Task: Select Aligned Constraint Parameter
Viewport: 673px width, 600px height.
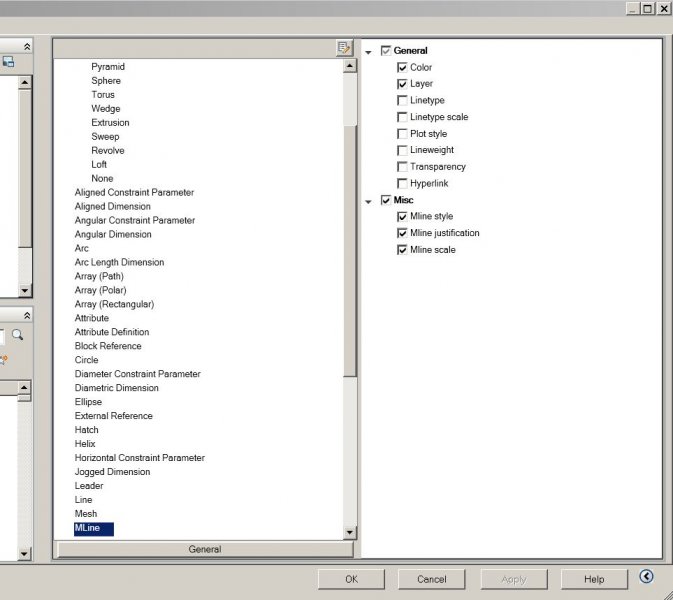Action: click(x=134, y=192)
